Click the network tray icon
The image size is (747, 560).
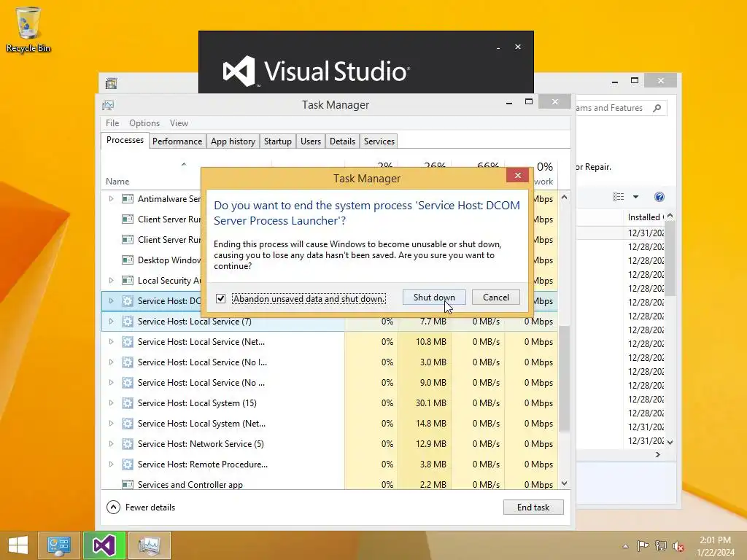[661, 545]
